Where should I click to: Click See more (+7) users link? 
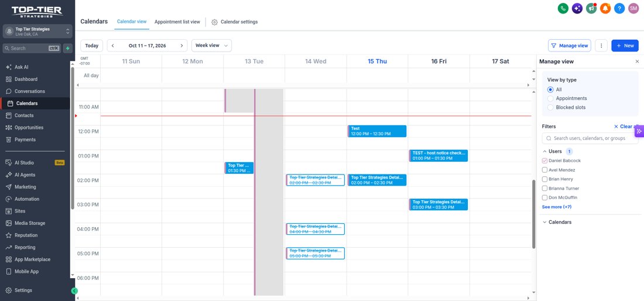tap(557, 207)
